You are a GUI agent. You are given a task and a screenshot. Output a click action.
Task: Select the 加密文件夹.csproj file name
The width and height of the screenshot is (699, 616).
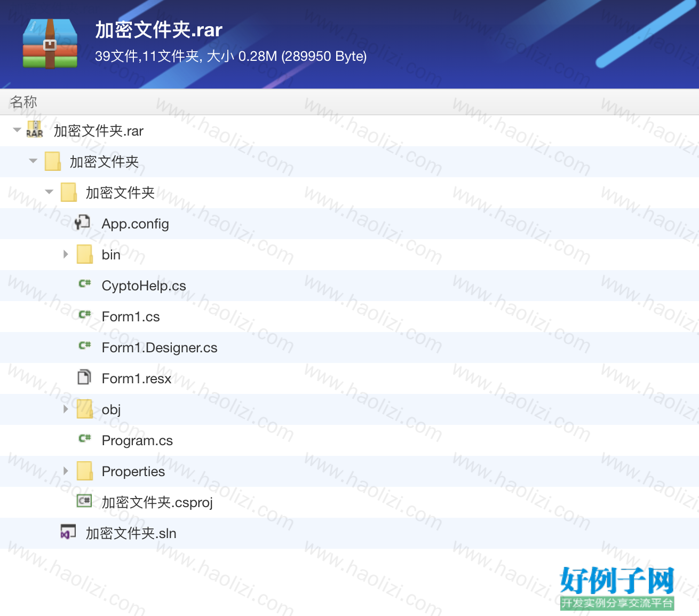click(x=157, y=502)
